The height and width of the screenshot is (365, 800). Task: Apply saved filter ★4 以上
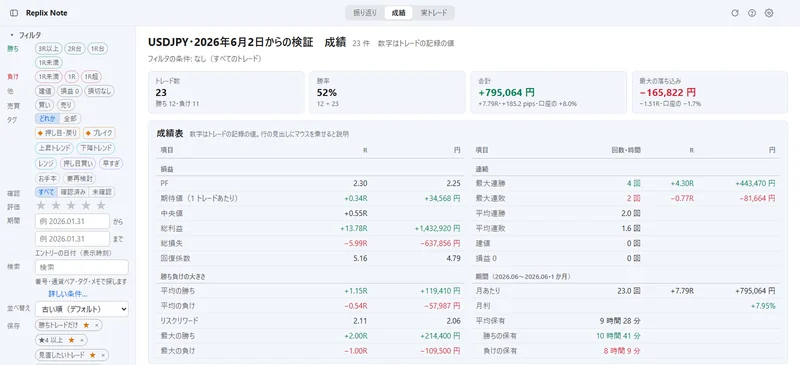(x=51, y=340)
